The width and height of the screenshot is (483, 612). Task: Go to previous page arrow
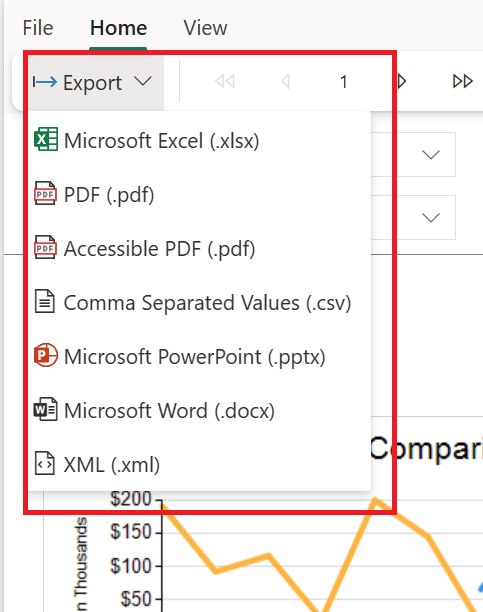[285, 82]
